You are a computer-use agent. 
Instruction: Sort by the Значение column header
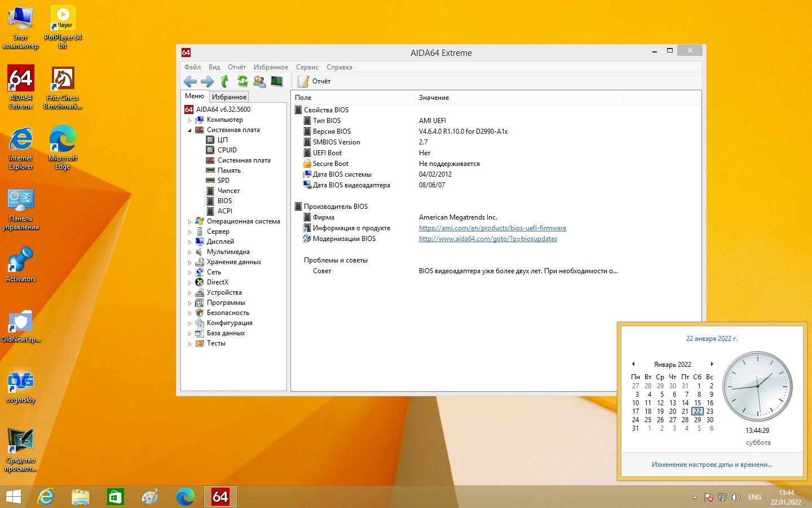[519, 98]
